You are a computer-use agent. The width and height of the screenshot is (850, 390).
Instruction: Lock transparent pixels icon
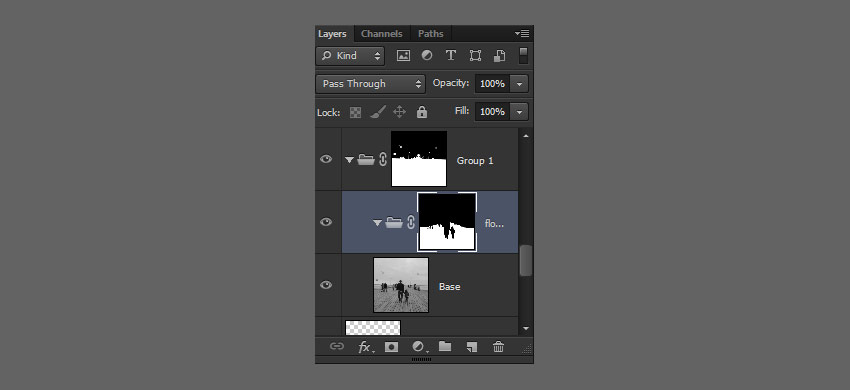[x=355, y=113]
